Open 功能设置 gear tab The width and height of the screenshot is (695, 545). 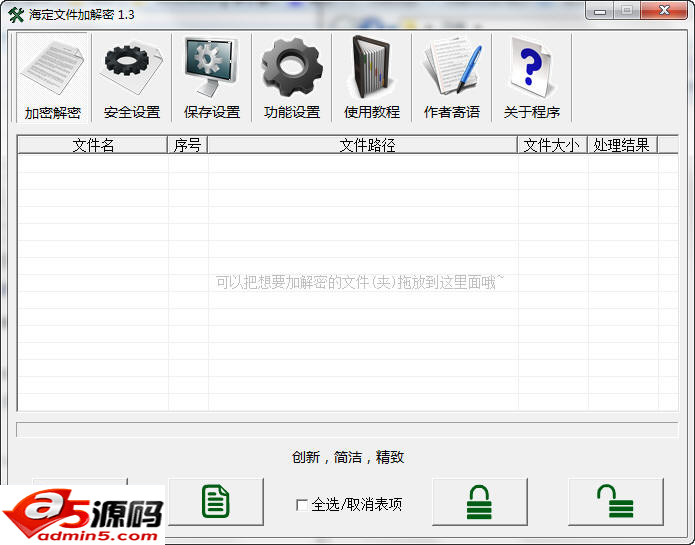(x=292, y=77)
